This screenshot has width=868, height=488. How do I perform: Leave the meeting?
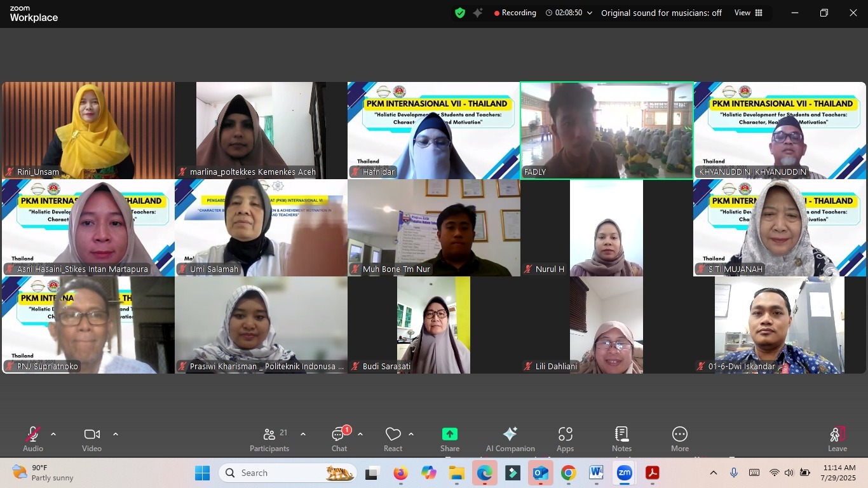point(837,439)
